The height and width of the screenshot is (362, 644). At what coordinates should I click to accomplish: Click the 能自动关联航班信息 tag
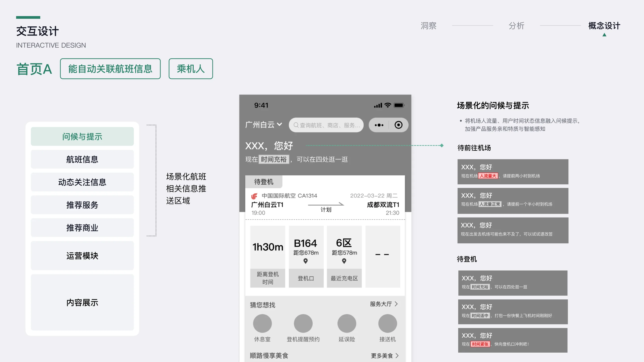[110, 69]
